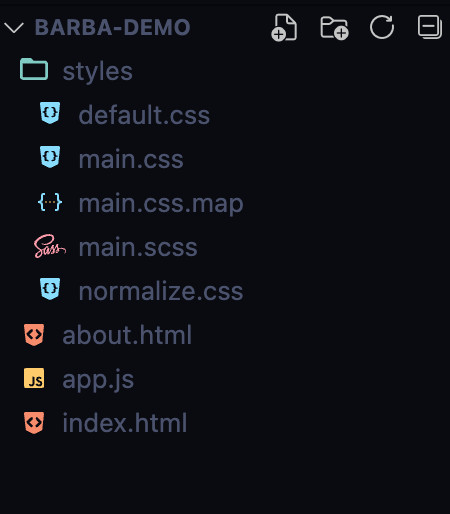Click the New File icon

pos(284,27)
